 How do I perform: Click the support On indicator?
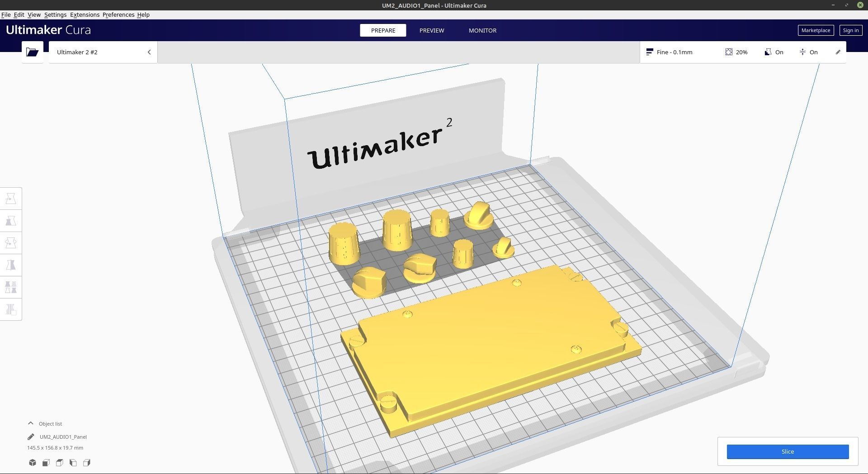click(774, 52)
